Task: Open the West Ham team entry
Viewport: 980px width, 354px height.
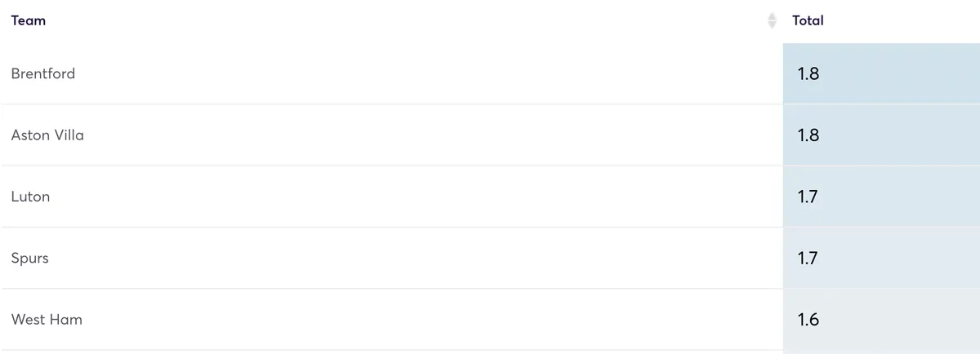Action: click(x=47, y=320)
